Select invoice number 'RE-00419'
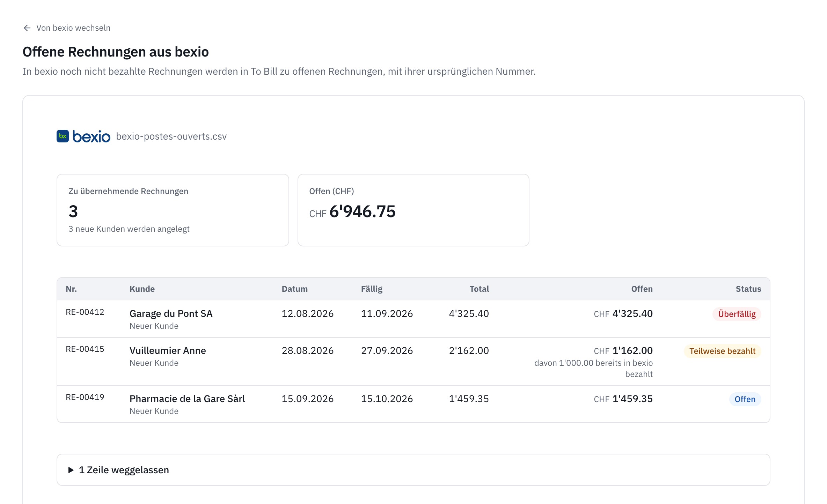Screen dimensions: 827x504 click(x=85, y=397)
